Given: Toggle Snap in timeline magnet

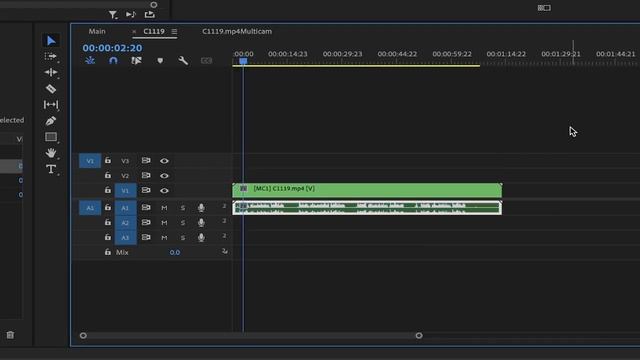Looking at the screenshot, I should 113,60.
